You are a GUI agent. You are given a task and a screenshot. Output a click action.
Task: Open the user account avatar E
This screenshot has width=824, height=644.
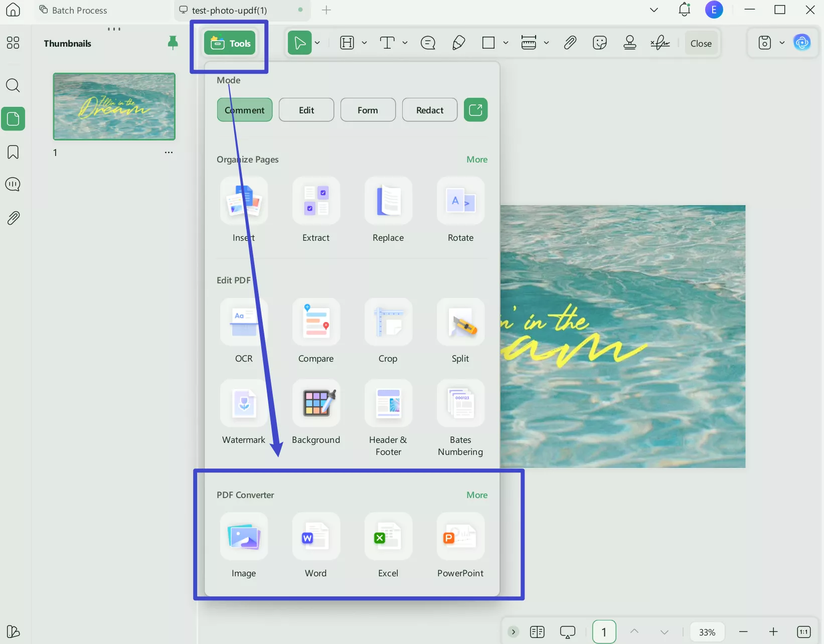pyautogui.click(x=714, y=10)
